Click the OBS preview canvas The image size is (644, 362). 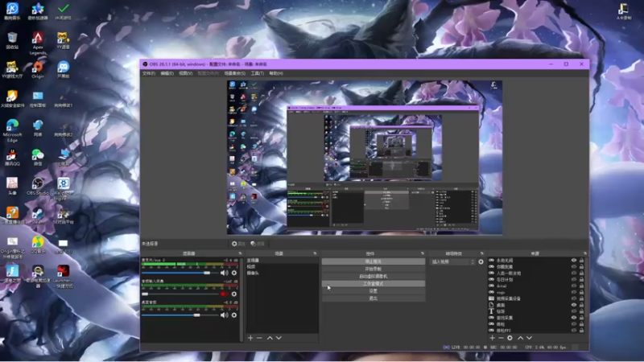tap(365, 158)
